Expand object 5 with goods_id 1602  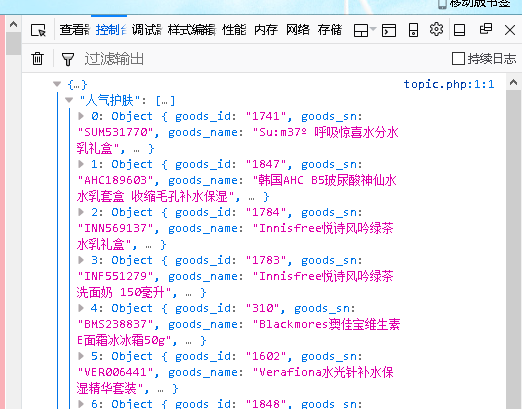[x=81, y=356]
